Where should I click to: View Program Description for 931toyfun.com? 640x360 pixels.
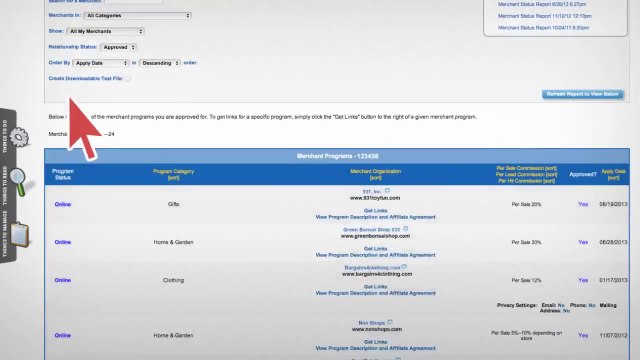point(376,217)
